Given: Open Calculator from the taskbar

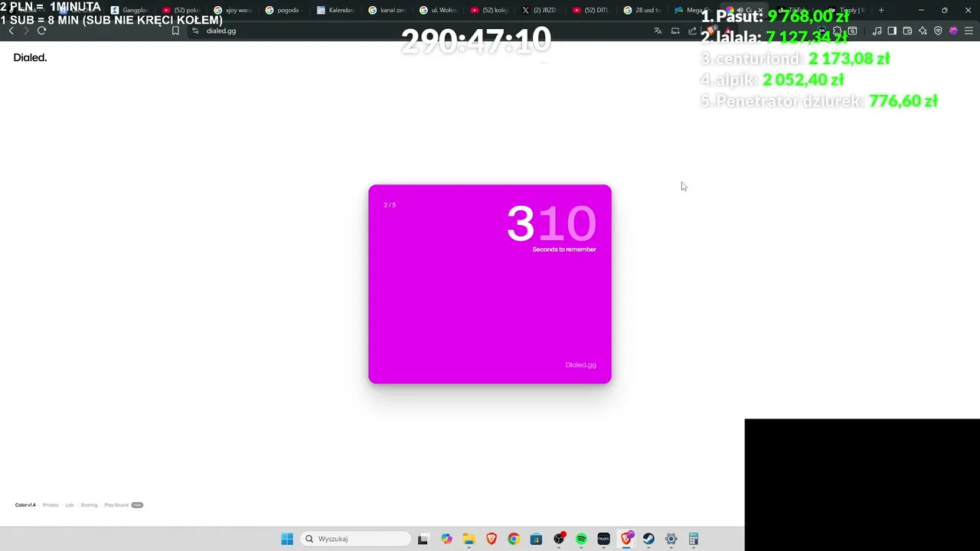Looking at the screenshot, I should point(694,539).
